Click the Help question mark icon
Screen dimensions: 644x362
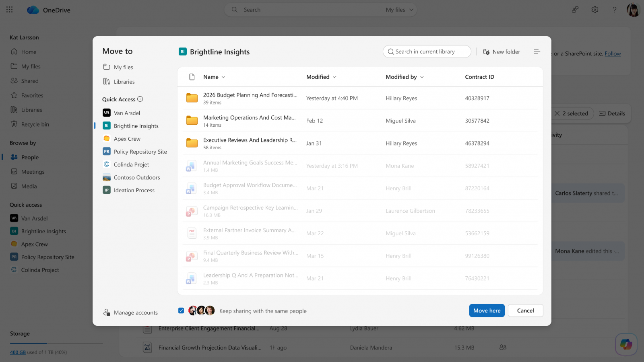pyautogui.click(x=614, y=9)
